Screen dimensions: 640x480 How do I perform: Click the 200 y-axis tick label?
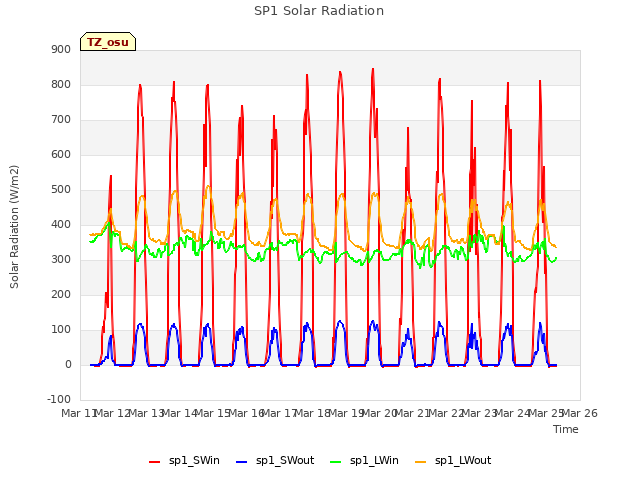click(x=61, y=294)
